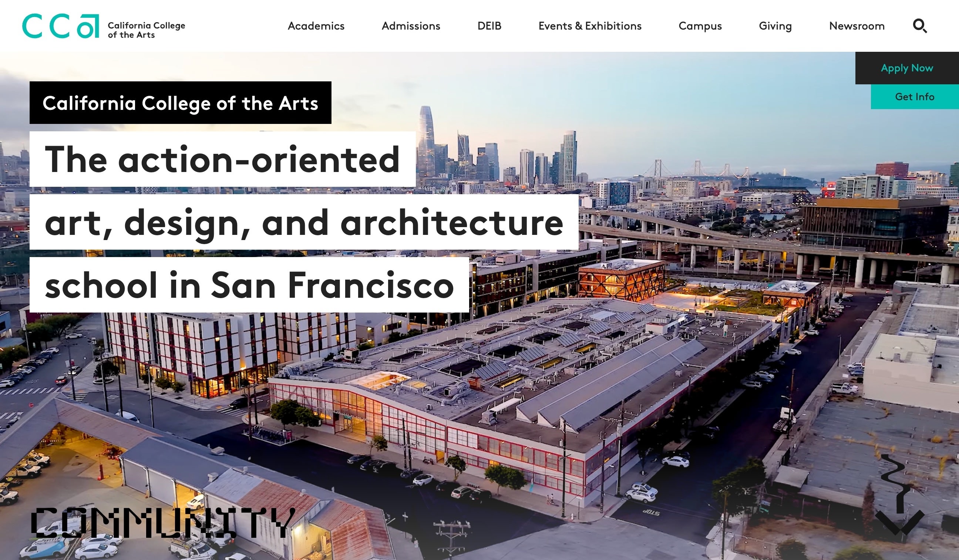Open the Campus menu
The image size is (959, 560).
700,26
